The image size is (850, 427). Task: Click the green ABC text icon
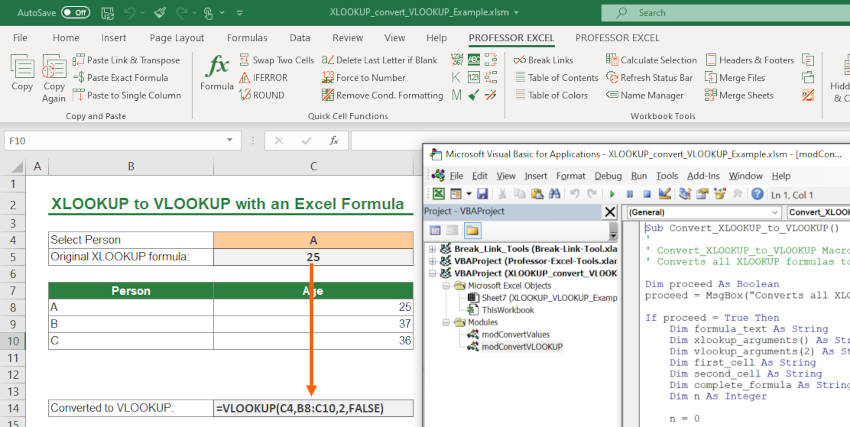click(474, 60)
